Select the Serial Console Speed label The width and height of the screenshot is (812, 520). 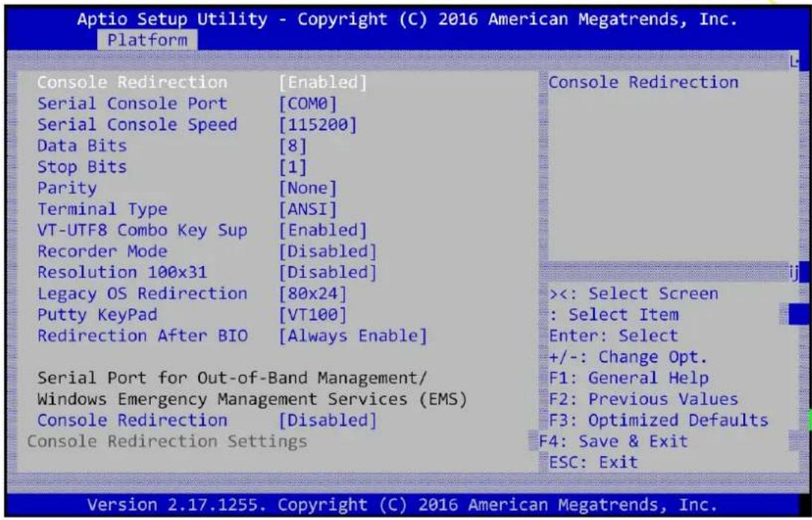click(x=137, y=125)
